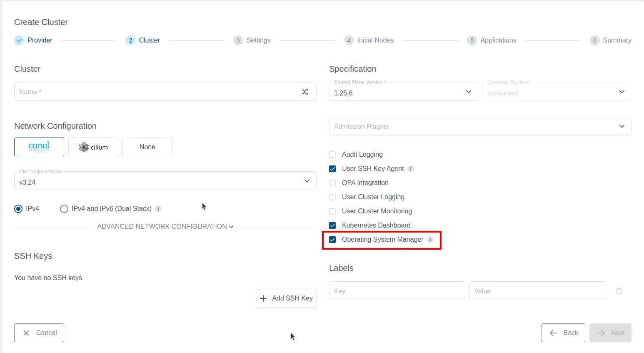This screenshot has width=644, height=353.
Task: Click the cilium hexagon logo icon
Action: click(x=83, y=147)
